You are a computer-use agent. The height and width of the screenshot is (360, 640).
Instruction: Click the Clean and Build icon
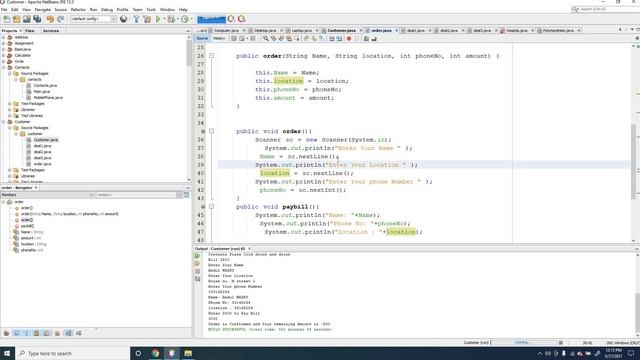(x=147, y=19)
